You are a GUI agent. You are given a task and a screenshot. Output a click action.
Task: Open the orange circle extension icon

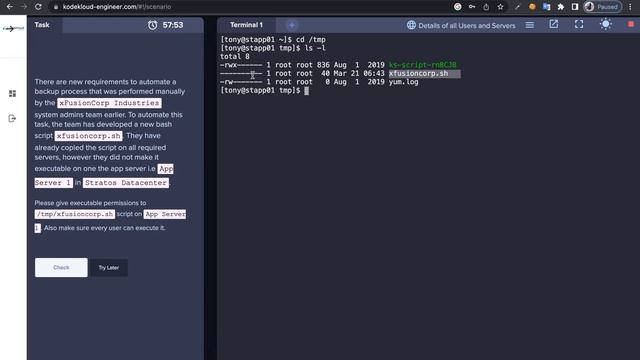point(532,7)
